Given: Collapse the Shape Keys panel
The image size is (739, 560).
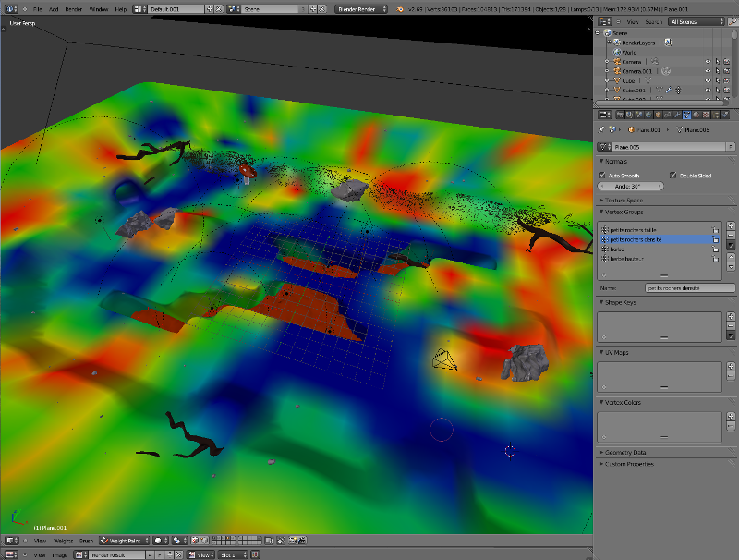Looking at the screenshot, I should click(x=601, y=302).
